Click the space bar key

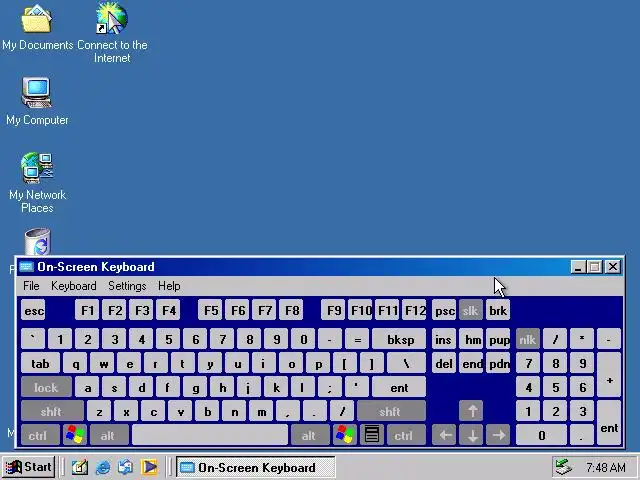(x=210, y=435)
